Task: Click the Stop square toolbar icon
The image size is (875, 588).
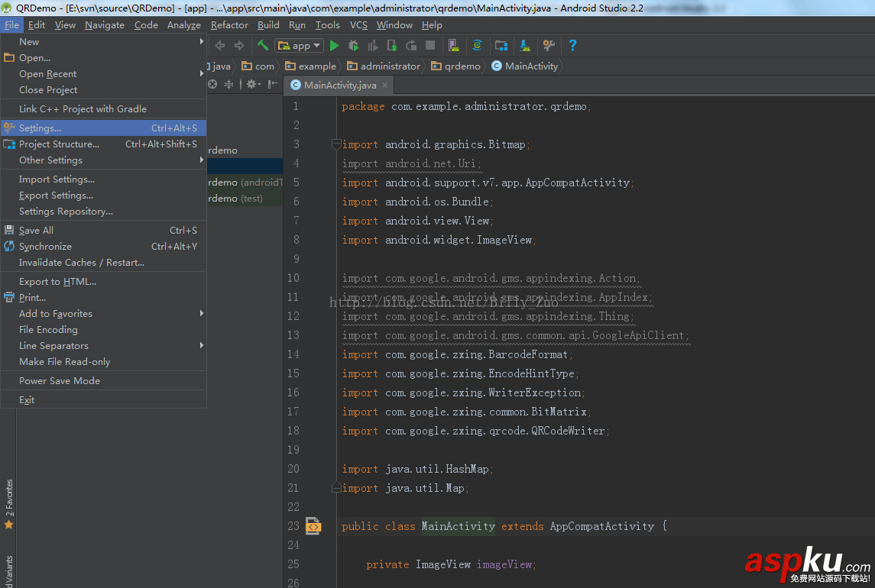Action: [x=430, y=46]
